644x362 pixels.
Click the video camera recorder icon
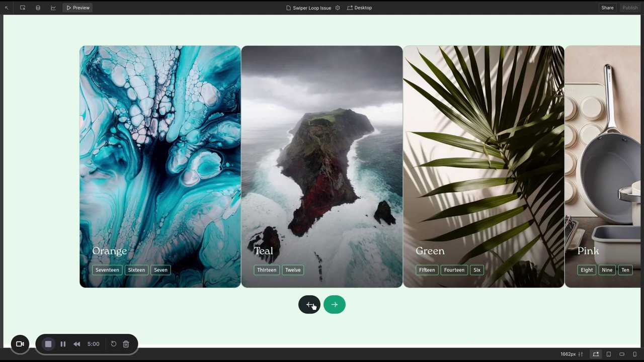click(x=20, y=344)
